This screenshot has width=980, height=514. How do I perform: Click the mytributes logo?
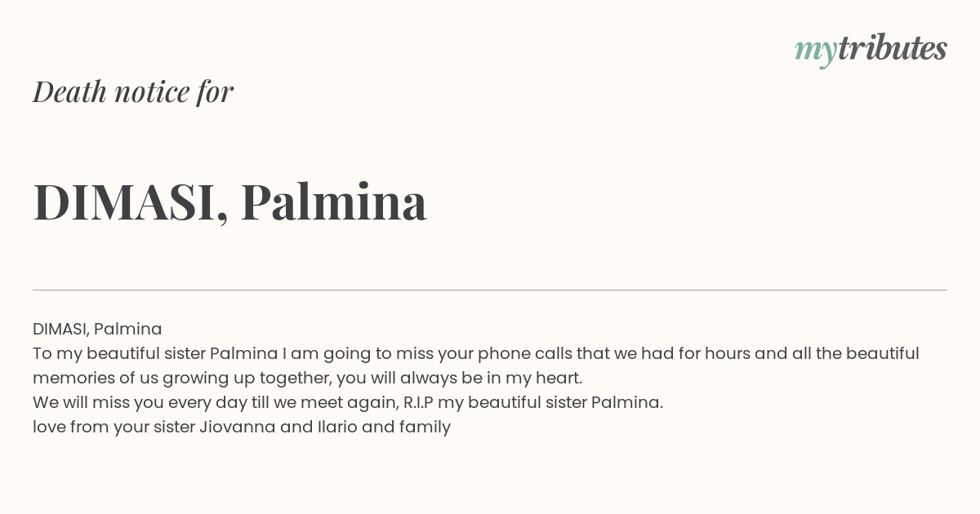tap(871, 51)
